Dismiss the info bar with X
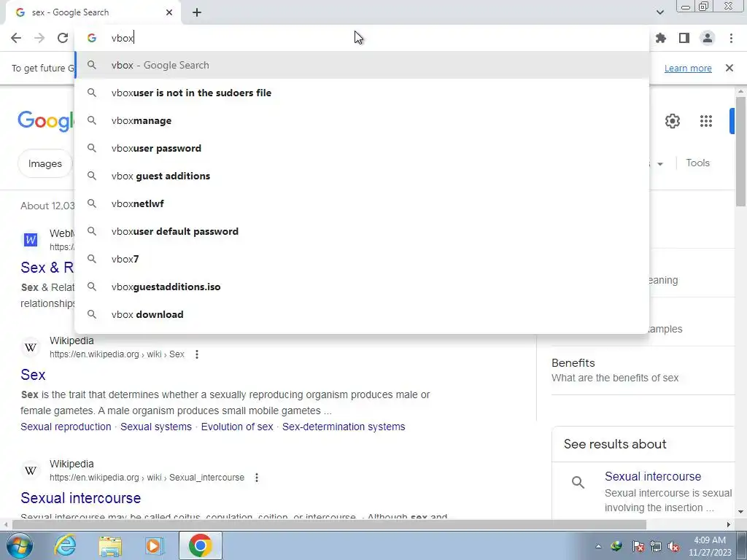The width and height of the screenshot is (747, 560). 729,68
